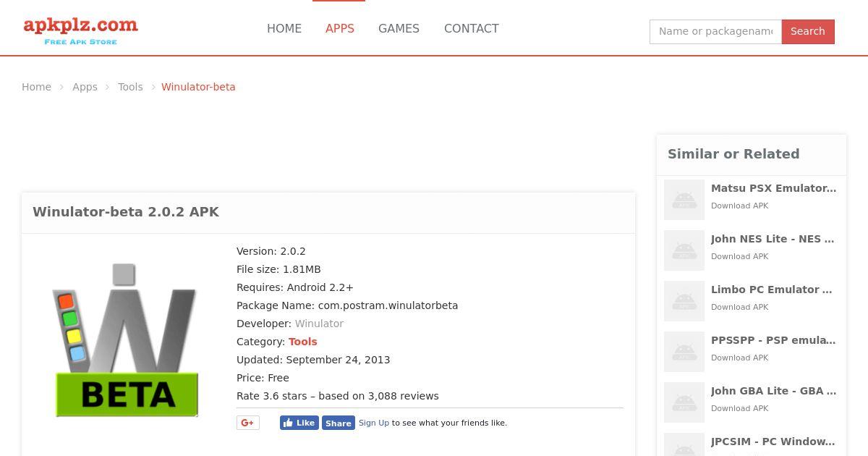Click Winulator-beta breadcrumb link
The height and width of the screenshot is (456, 868).
point(198,87)
